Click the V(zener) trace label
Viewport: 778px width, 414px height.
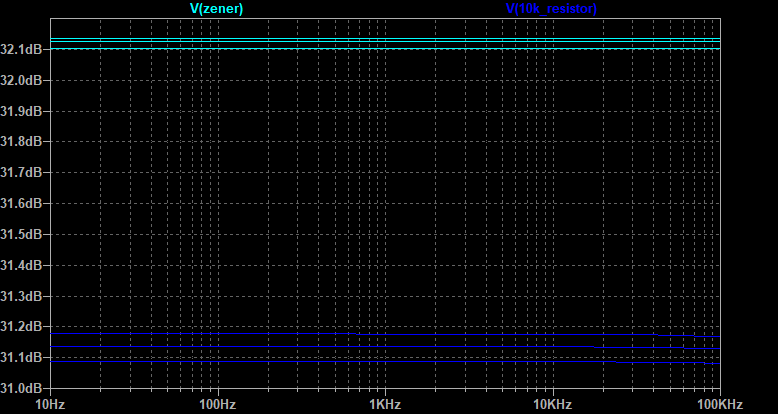pyautogui.click(x=216, y=9)
